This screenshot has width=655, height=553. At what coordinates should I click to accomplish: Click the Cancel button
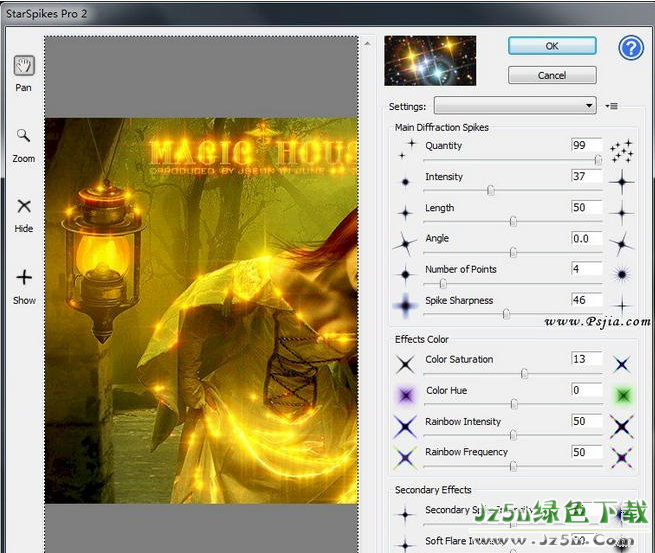click(x=552, y=75)
